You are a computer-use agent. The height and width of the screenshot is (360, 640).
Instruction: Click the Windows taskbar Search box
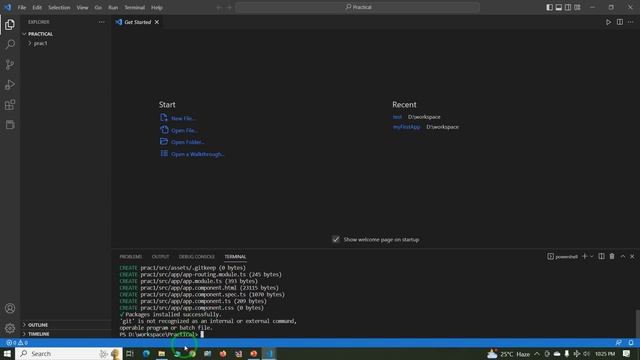coord(69,353)
